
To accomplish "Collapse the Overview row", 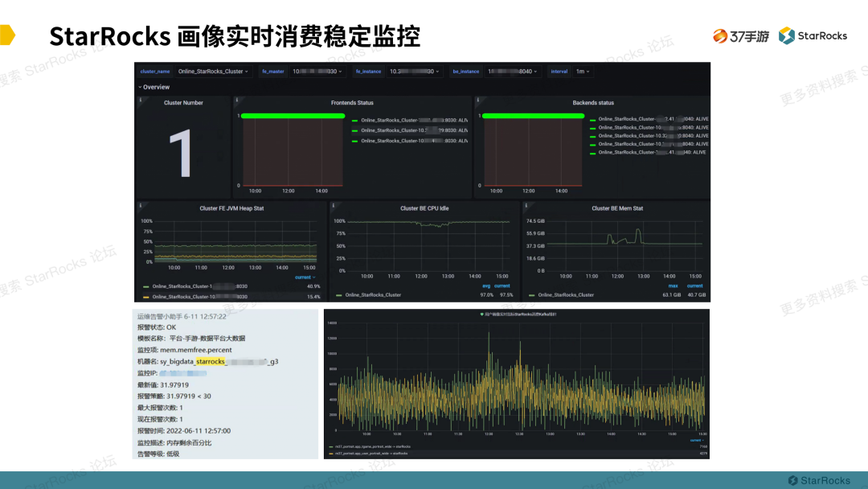I will [154, 87].
